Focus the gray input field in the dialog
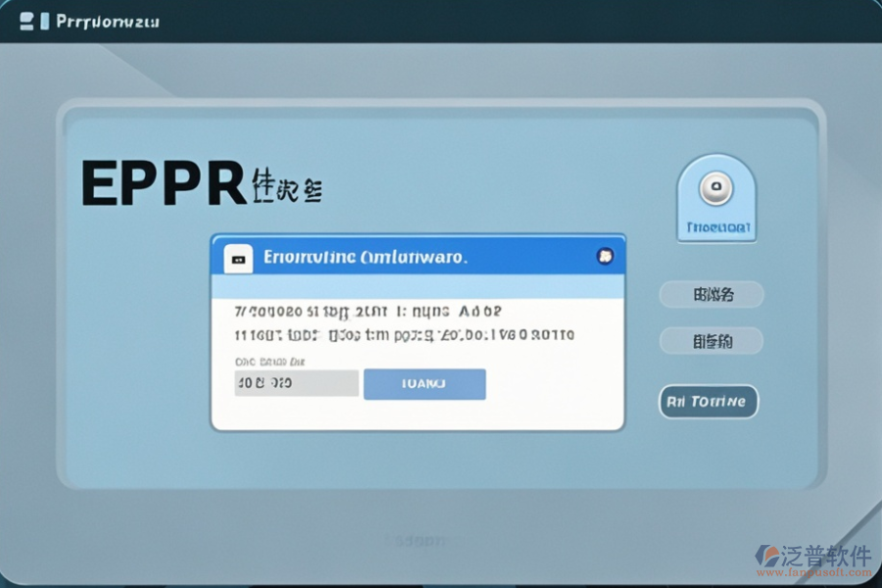 pos(296,383)
